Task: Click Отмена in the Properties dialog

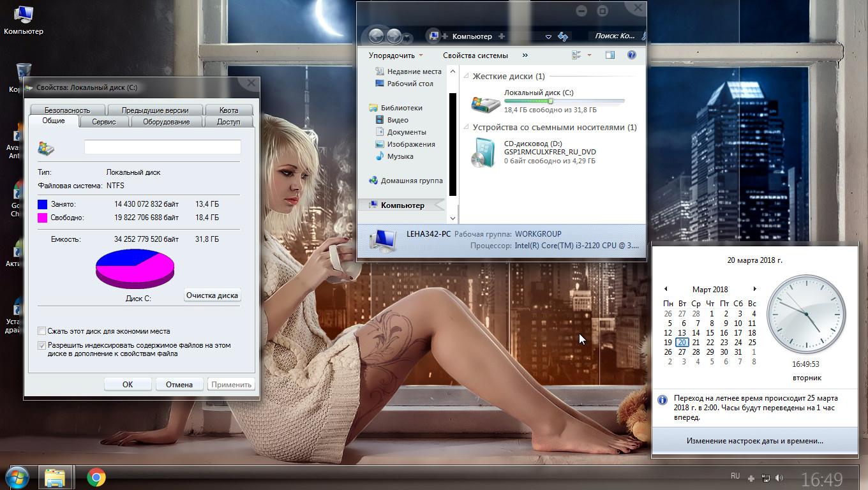Action: point(179,384)
